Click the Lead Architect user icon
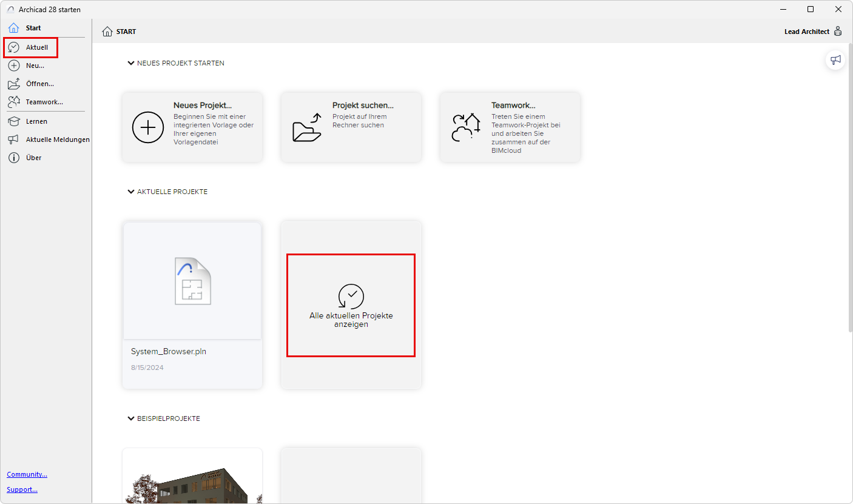 838,32
